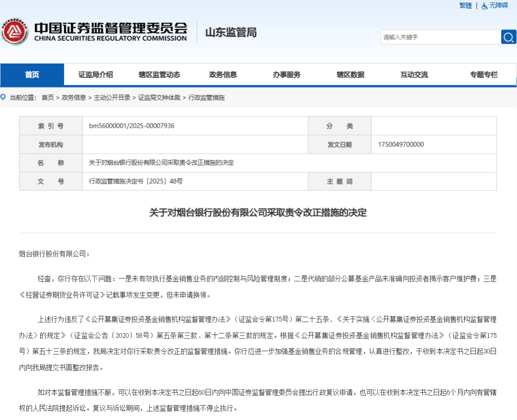Screen dimensions: 517x420
Task: Go to 首页 in breadcrumb
Action: 48,98
